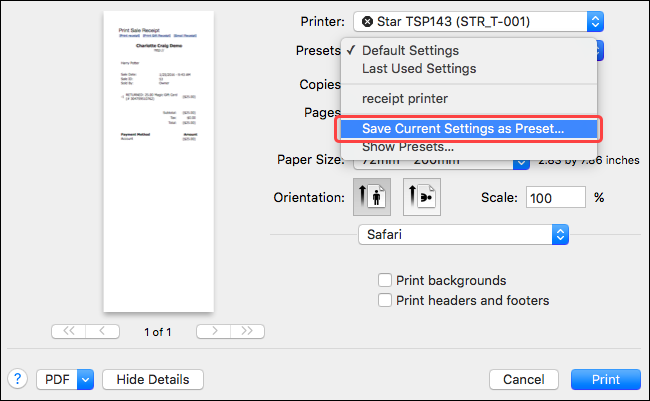650x401 pixels.
Task: Open the Printer selection dropdown
Action: (478, 22)
